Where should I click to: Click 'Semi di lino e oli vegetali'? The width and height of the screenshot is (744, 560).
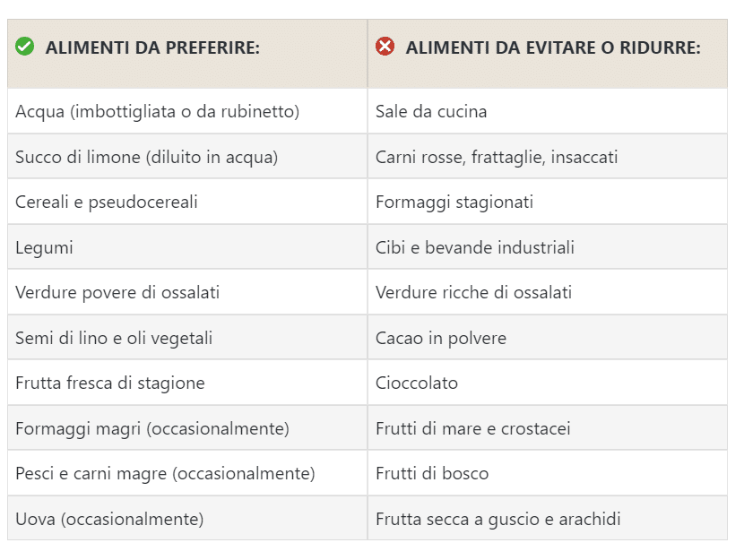[x=114, y=338]
